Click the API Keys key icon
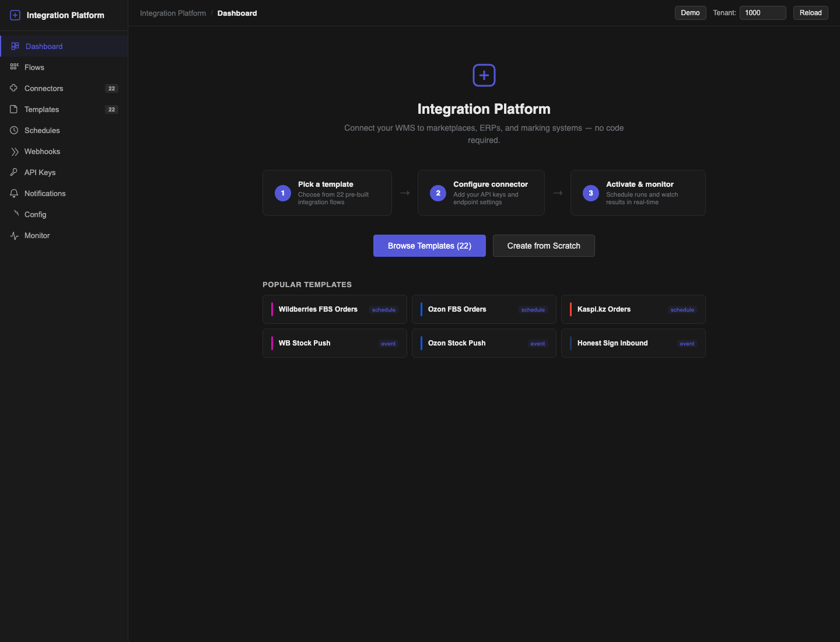 tap(14, 172)
